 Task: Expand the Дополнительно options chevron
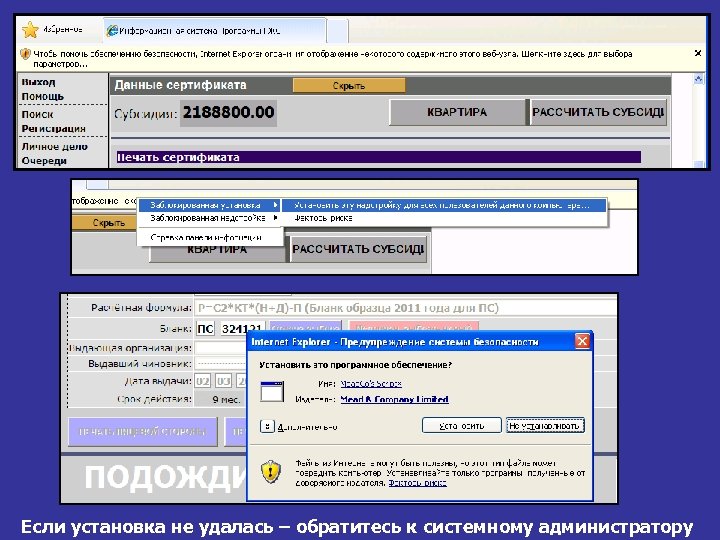[x=267, y=427]
